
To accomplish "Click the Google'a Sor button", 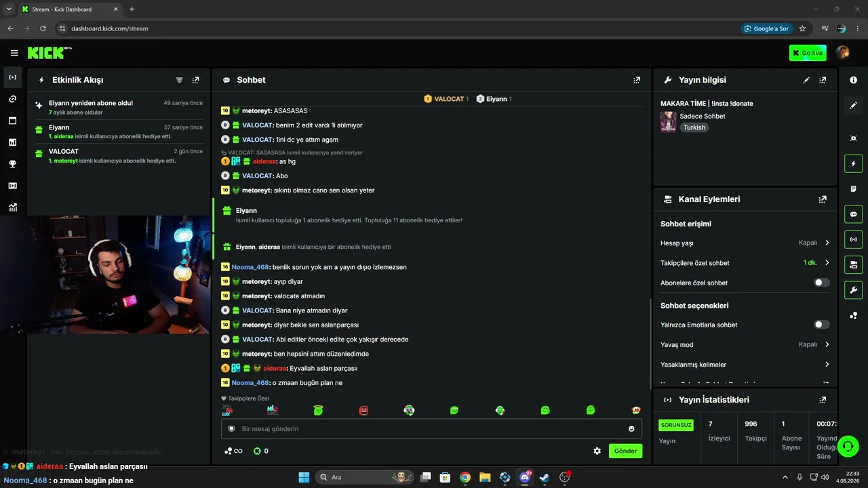I will click(x=767, y=28).
